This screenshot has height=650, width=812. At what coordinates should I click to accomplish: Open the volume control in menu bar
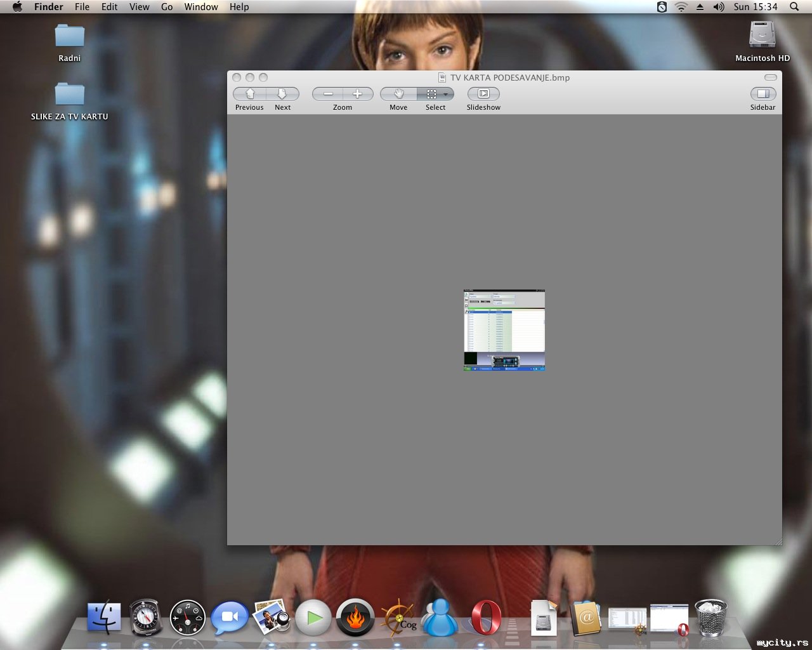(x=718, y=7)
